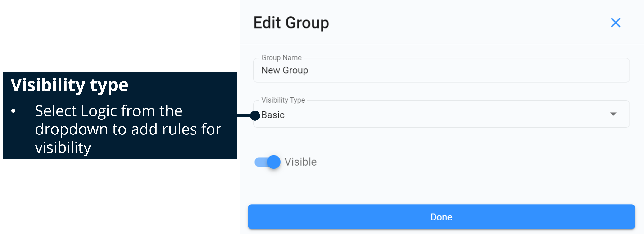Viewport: 644px width, 234px height.
Task: Click the Basic value in Visibility Type
Action: (273, 115)
